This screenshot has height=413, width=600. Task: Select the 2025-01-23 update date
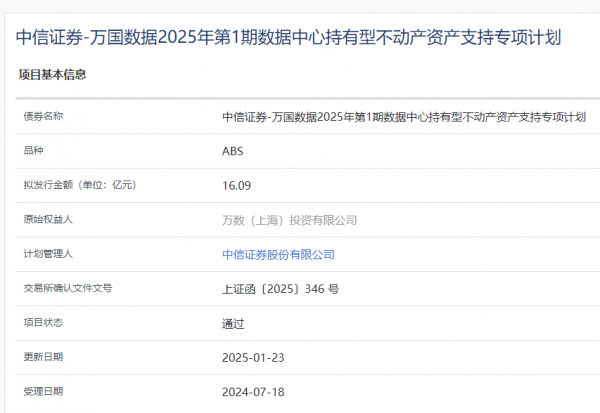pos(253,357)
